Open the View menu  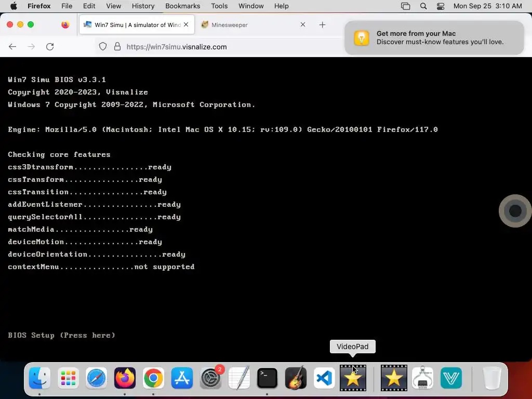114,6
